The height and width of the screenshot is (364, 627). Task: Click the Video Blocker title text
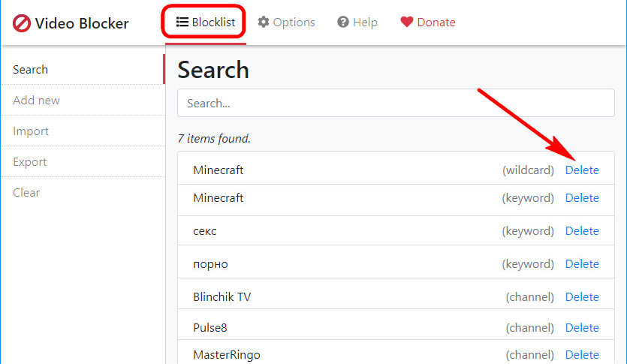pyautogui.click(x=82, y=23)
